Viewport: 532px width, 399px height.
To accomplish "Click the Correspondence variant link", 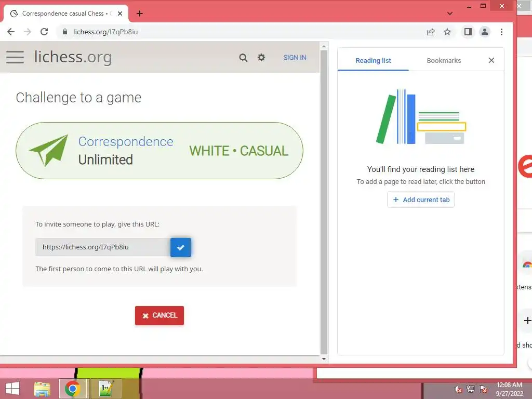I will [126, 141].
